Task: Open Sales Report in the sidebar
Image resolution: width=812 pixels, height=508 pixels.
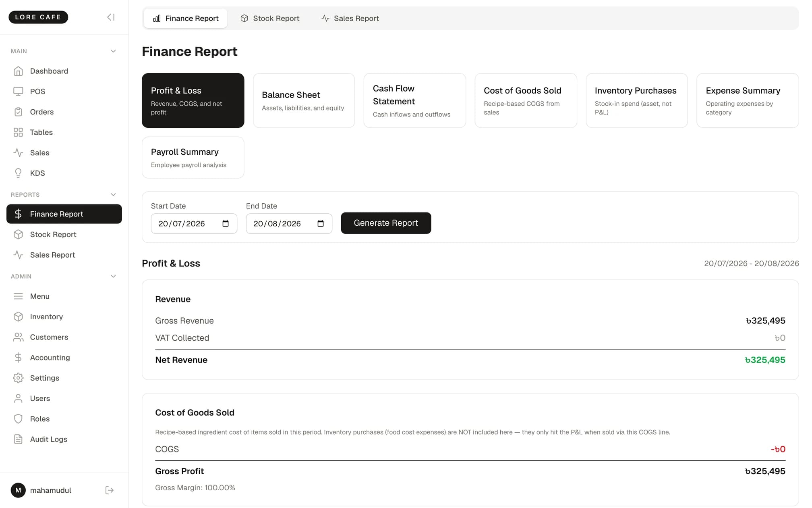Action: coord(64,255)
